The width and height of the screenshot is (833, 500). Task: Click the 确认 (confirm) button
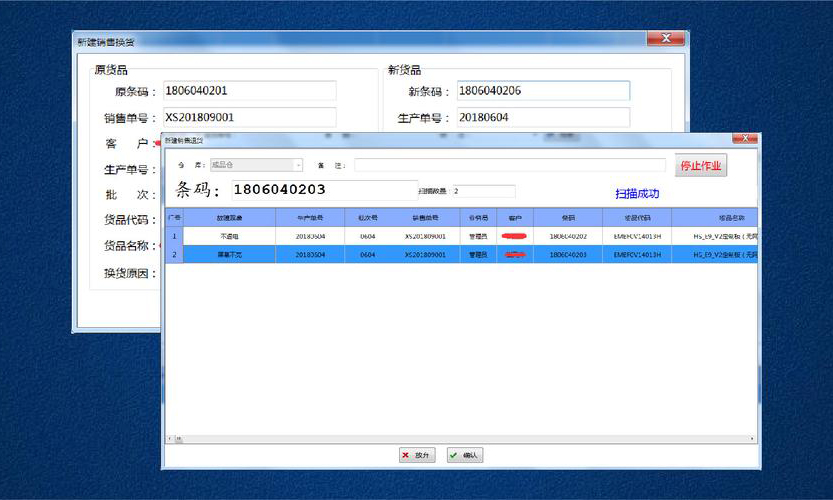pos(465,455)
